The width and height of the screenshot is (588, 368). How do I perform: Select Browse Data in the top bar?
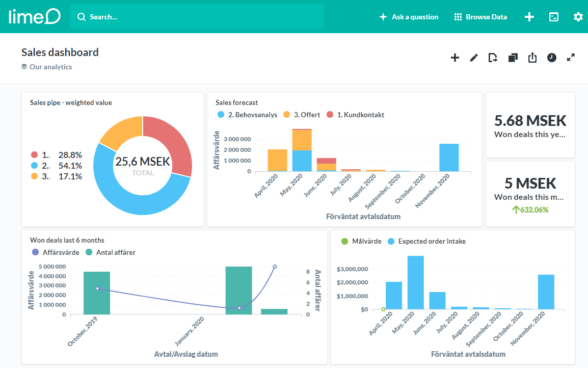[480, 16]
